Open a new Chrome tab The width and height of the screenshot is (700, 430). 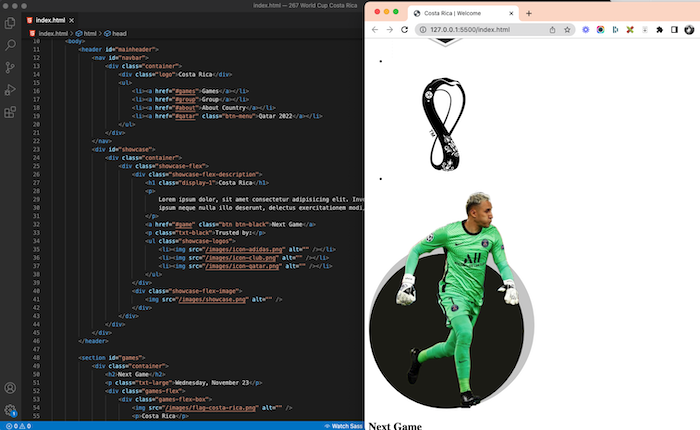click(x=529, y=13)
